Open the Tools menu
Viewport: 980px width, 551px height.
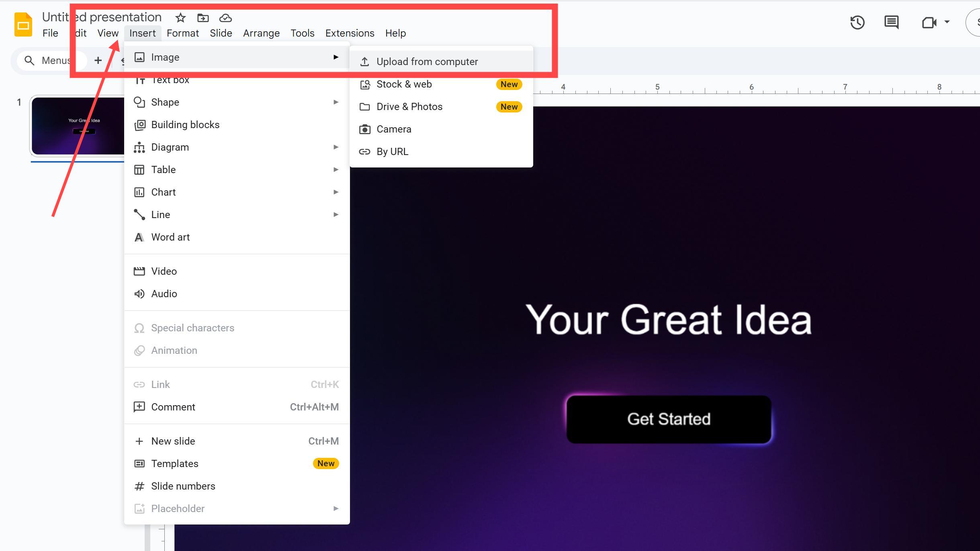point(302,33)
